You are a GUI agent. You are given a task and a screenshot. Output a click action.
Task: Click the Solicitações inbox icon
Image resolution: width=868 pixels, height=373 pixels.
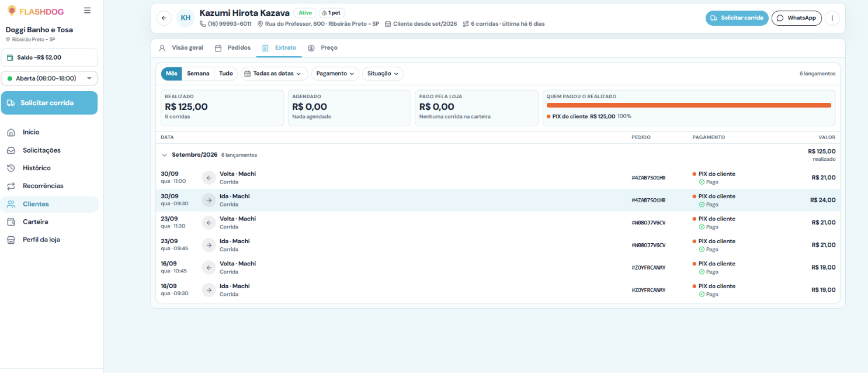11,150
